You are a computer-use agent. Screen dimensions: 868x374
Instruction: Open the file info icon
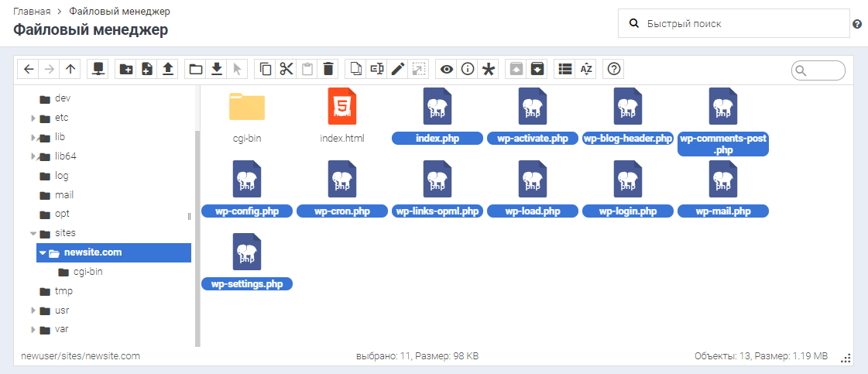(x=468, y=69)
